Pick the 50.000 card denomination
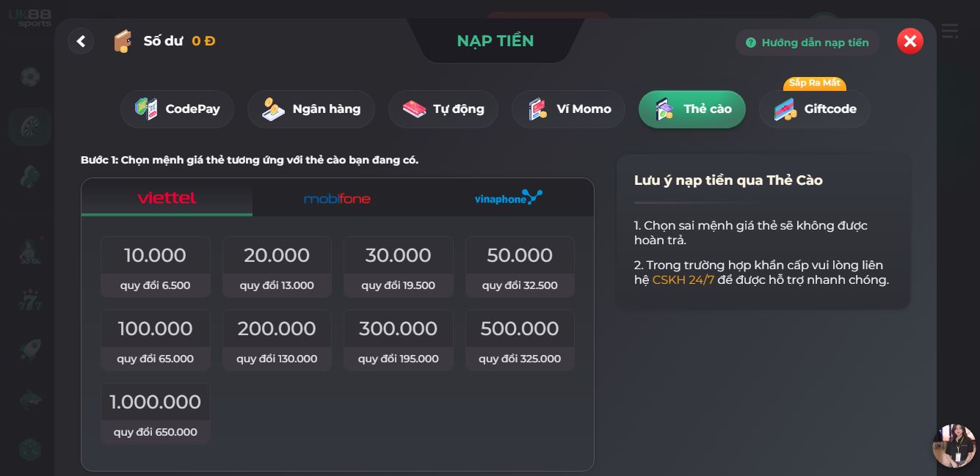980x476 pixels. point(520,267)
